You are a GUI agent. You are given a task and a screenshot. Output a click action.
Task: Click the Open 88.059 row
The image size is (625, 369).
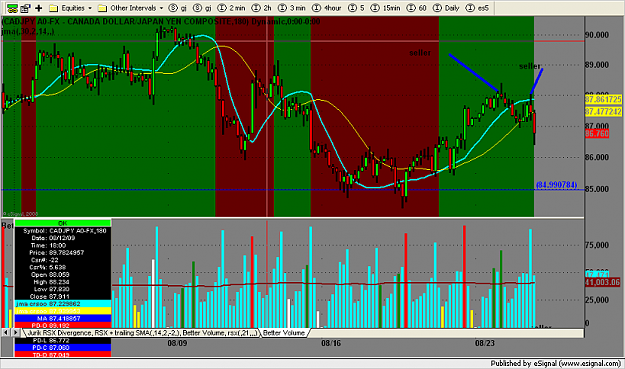pos(63,275)
